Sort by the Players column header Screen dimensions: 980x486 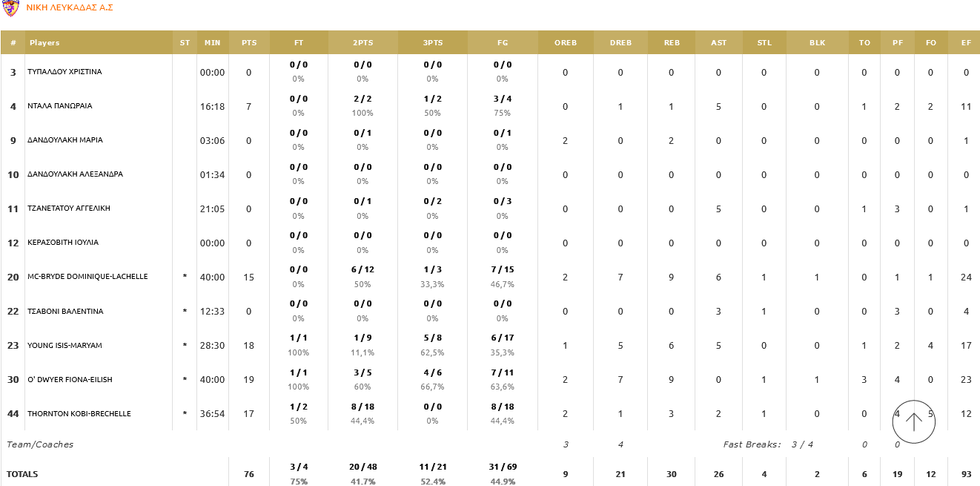(44, 43)
